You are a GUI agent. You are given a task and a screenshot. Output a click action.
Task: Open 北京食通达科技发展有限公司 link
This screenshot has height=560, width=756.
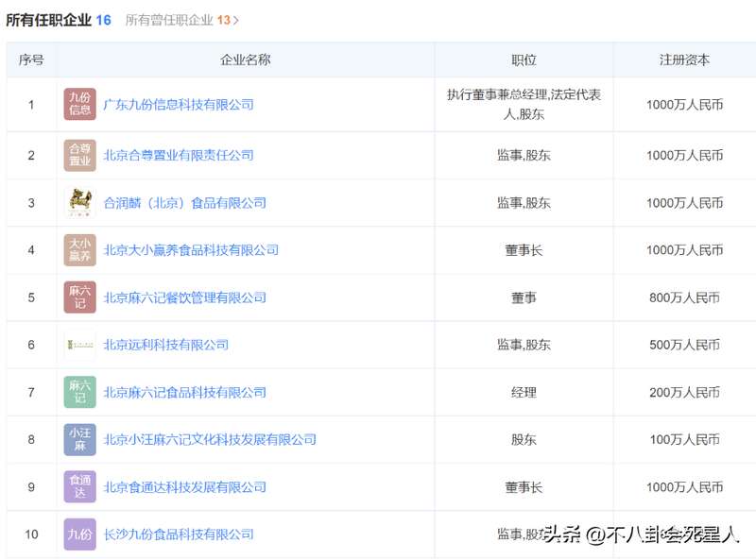coord(184,486)
